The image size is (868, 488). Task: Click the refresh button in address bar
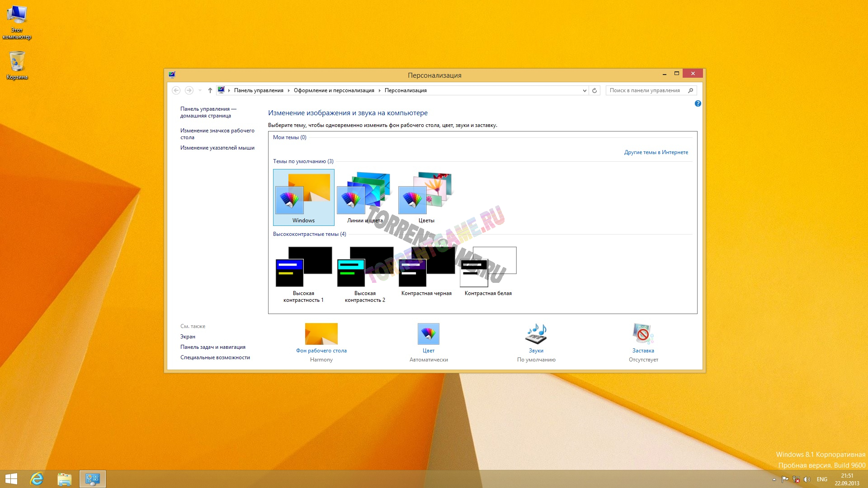(x=594, y=90)
